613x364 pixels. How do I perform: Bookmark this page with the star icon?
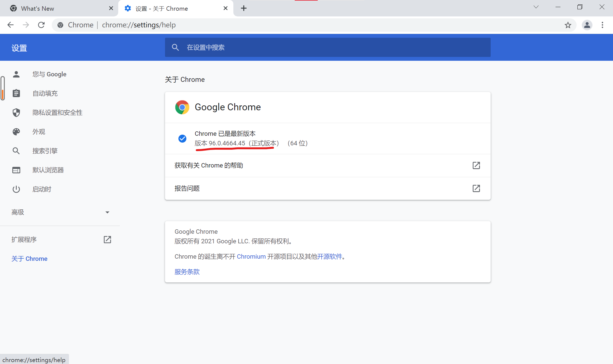568,25
